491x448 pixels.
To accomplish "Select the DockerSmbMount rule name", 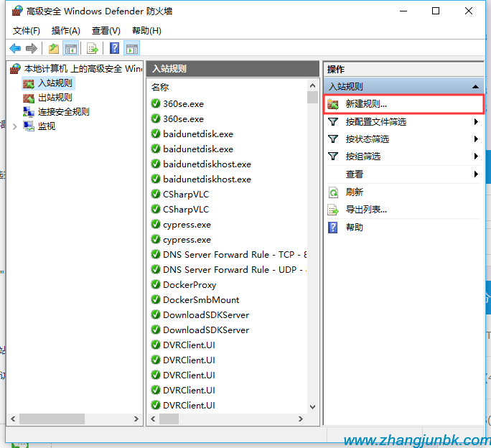I will [x=201, y=300].
